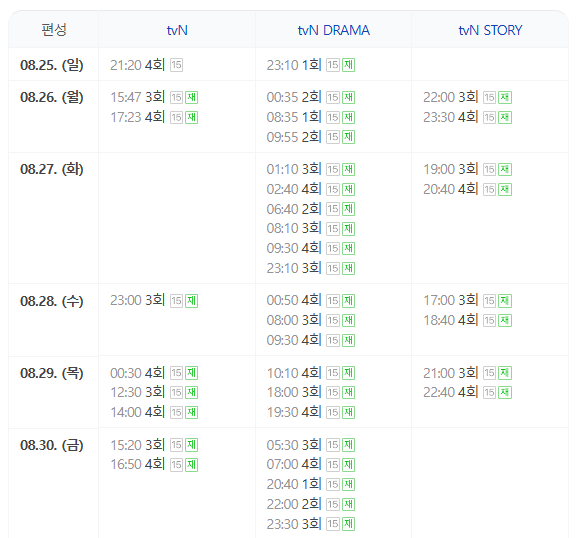Click the 재 rerun icon beside 23:10 1회
This screenshot has width=576, height=538.
pyautogui.click(x=349, y=65)
